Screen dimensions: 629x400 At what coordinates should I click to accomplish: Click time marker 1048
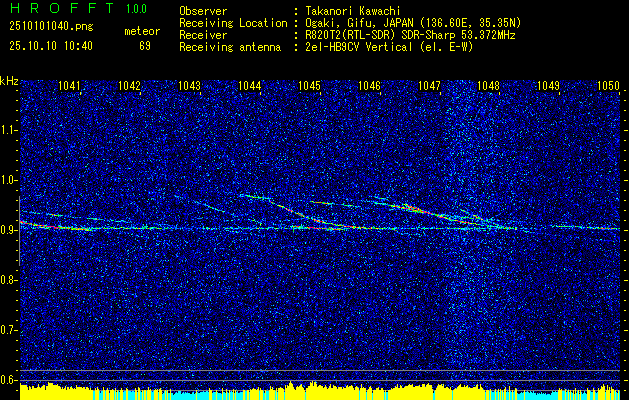click(x=489, y=86)
